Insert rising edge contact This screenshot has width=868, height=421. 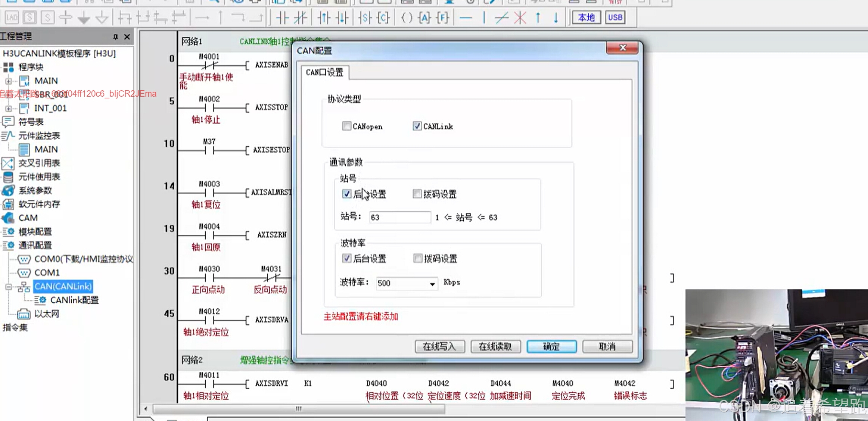click(324, 18)
